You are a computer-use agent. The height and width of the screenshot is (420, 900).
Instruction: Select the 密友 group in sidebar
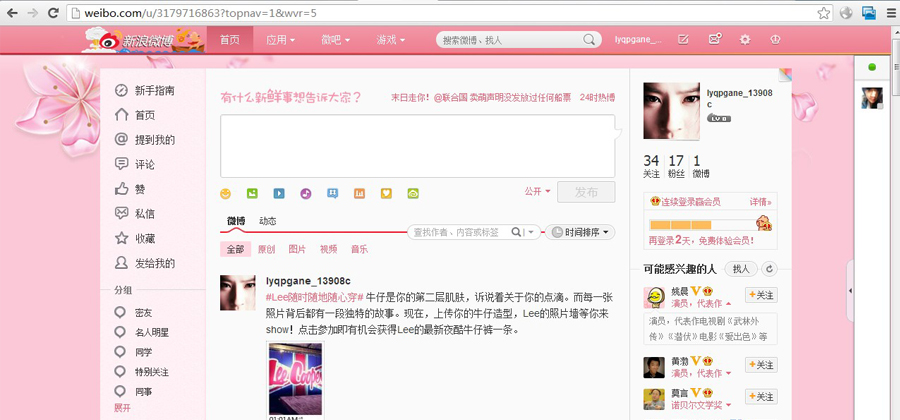(144, 313)
